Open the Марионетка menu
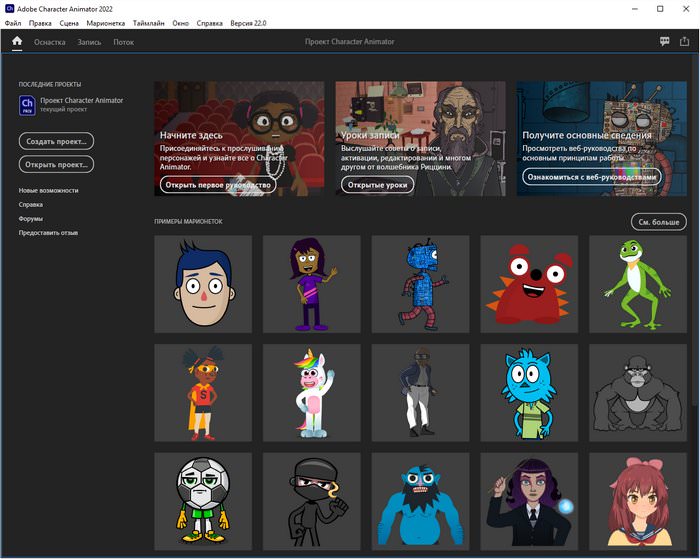Viewport: 700px width, 559px height. coord(106,22)
